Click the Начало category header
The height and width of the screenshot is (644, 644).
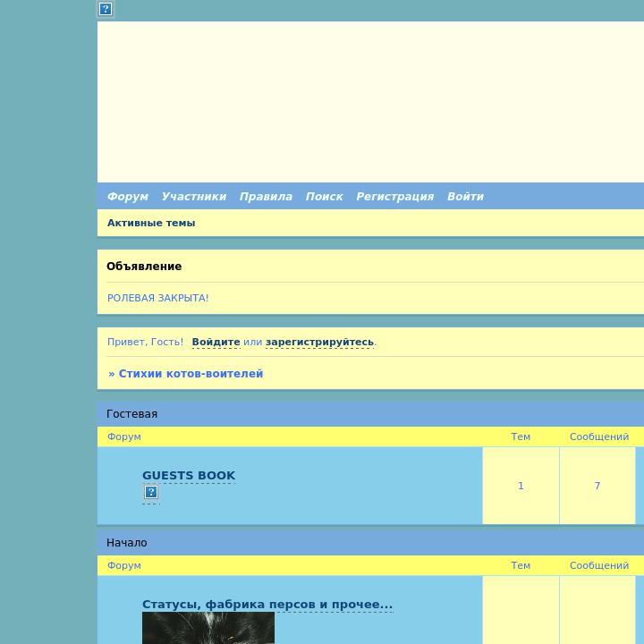pos(127,543)
